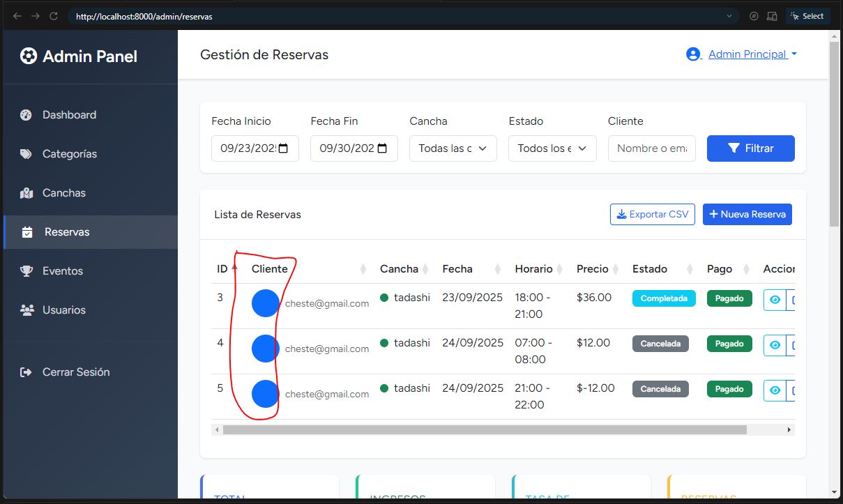Click the $36.00 price cell
This screenshot has height=504, width=843.
click(x=594, y=298)
